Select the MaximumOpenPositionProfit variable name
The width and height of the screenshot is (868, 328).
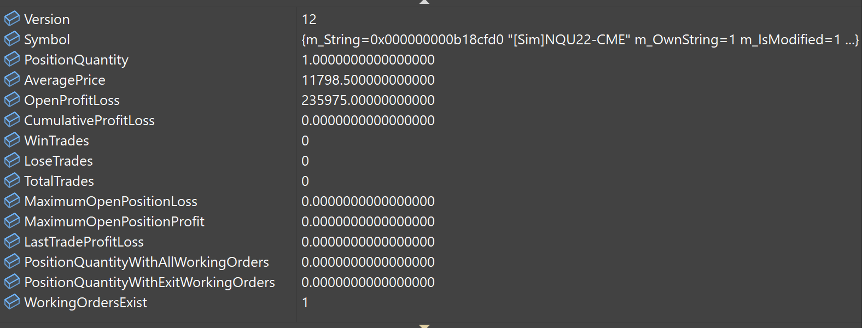pos(114,222)
